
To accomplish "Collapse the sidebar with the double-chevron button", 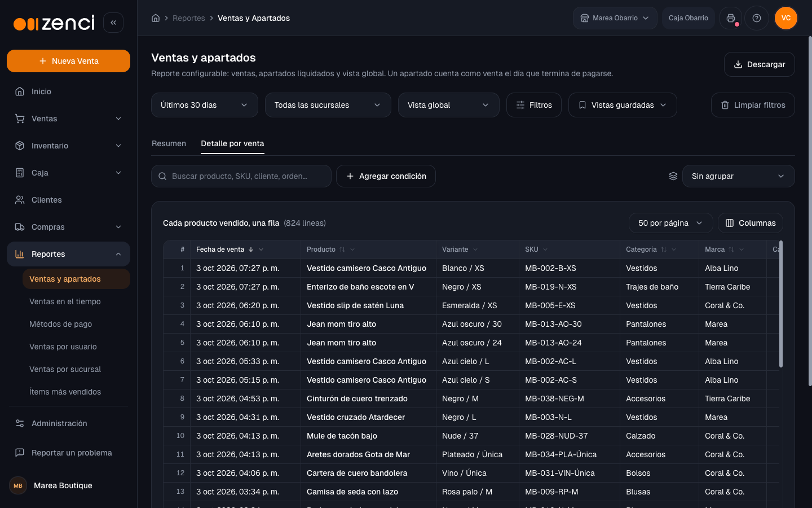I will tap(113, 23).
